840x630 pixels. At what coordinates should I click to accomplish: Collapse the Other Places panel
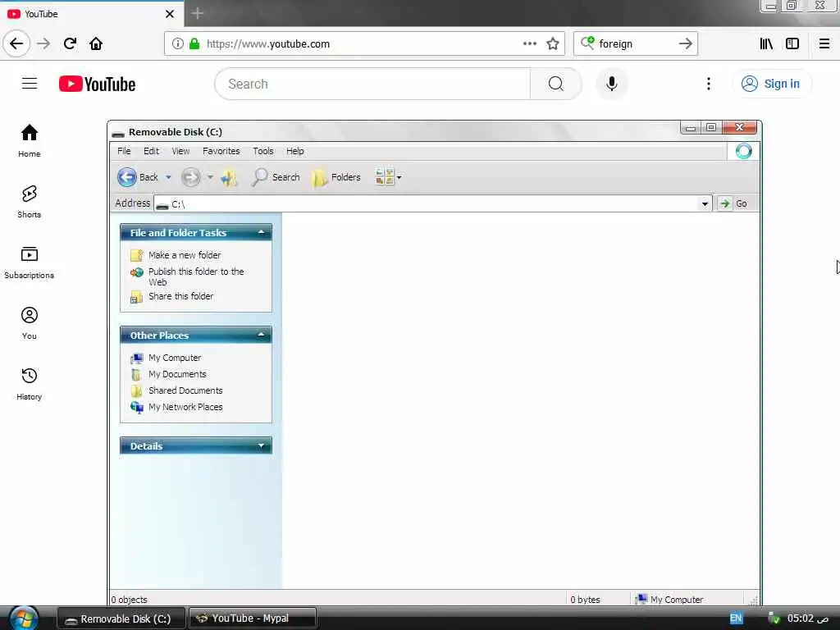point(261,335)
